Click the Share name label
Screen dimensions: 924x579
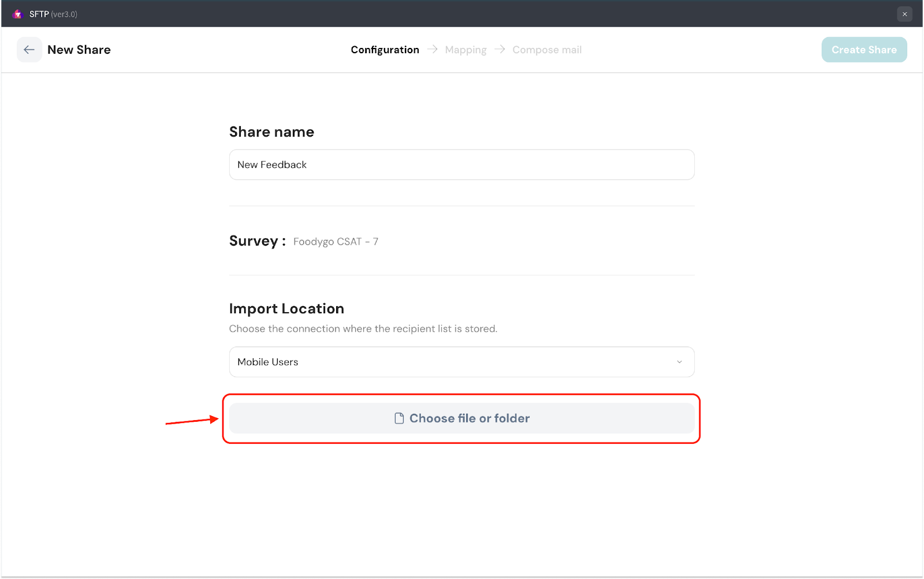[x=271, y=132]
